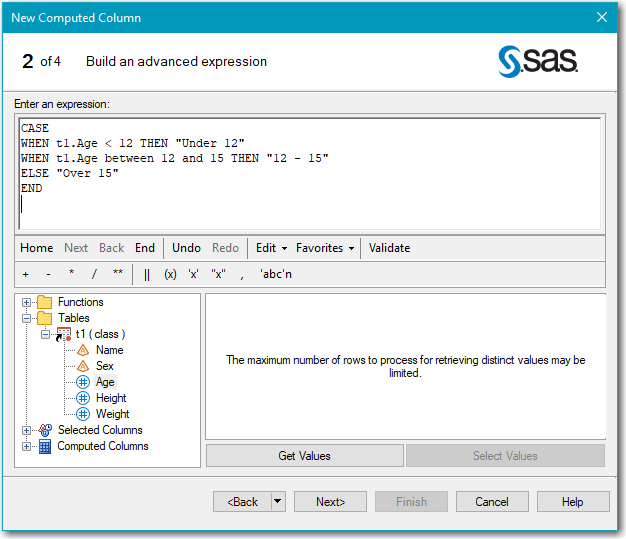
Task: Proceed with the Next> button
Action: point(330,502)
